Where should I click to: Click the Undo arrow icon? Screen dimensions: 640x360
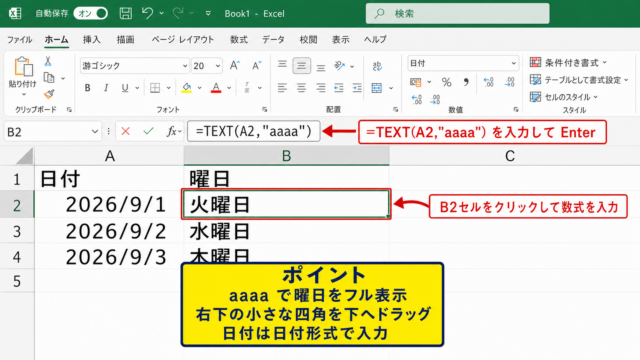point(147,13)
